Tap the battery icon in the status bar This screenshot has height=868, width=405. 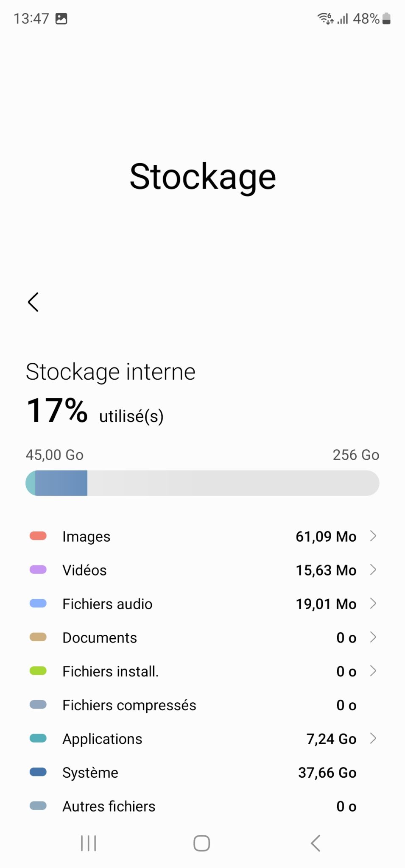386,19
